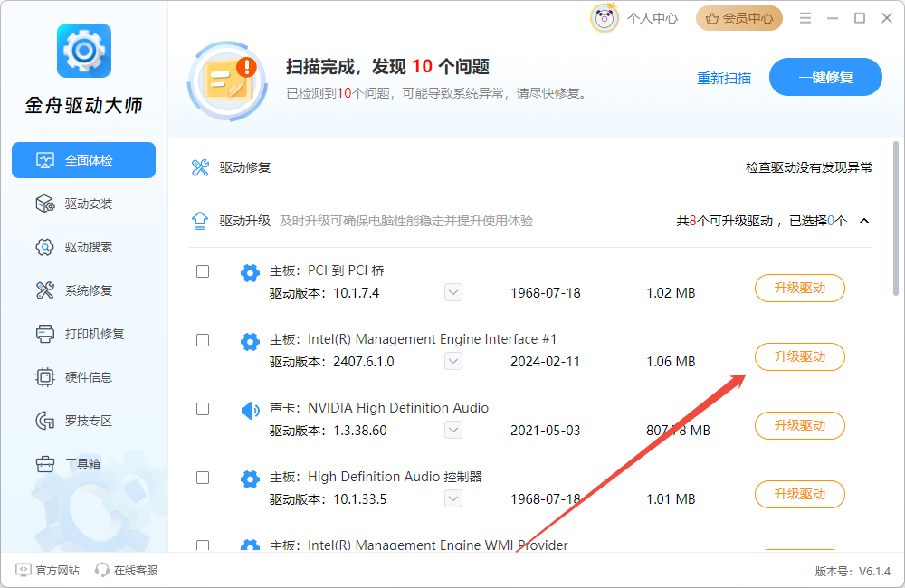Click speaker icon of NVIDIA audio driver

click(x=250, y=411)
